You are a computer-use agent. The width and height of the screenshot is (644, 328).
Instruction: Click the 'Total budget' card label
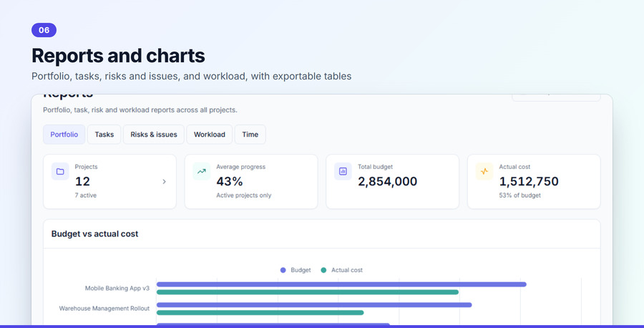point(375,167)
